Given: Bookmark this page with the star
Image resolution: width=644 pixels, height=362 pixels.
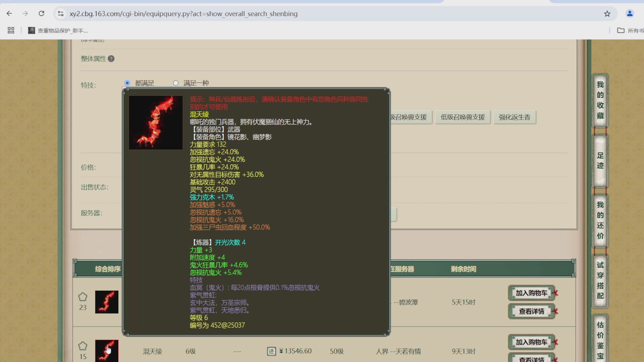Looking at the screenshot, I should [x=607, y=14].
